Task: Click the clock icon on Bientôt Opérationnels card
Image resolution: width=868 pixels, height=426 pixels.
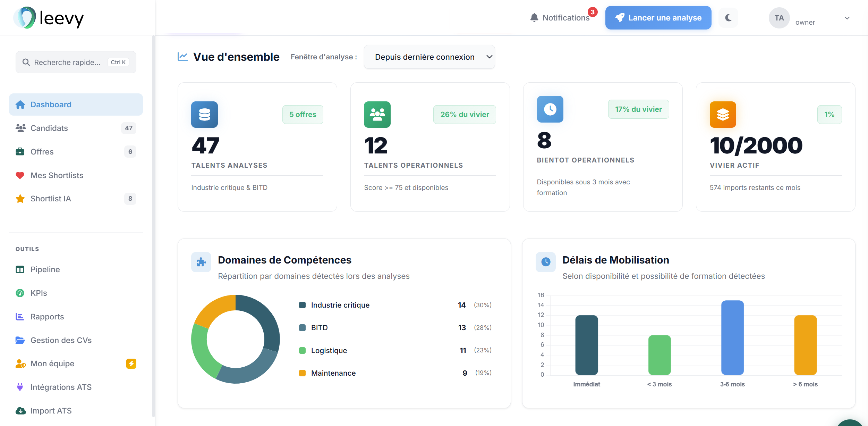Action: [550, 109]
